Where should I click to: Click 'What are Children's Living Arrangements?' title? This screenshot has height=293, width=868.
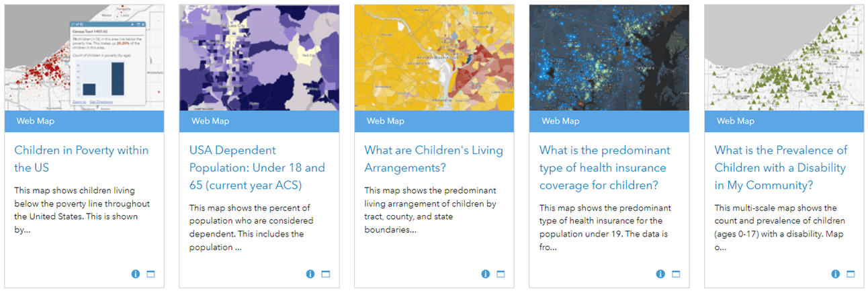click(433, 159)
